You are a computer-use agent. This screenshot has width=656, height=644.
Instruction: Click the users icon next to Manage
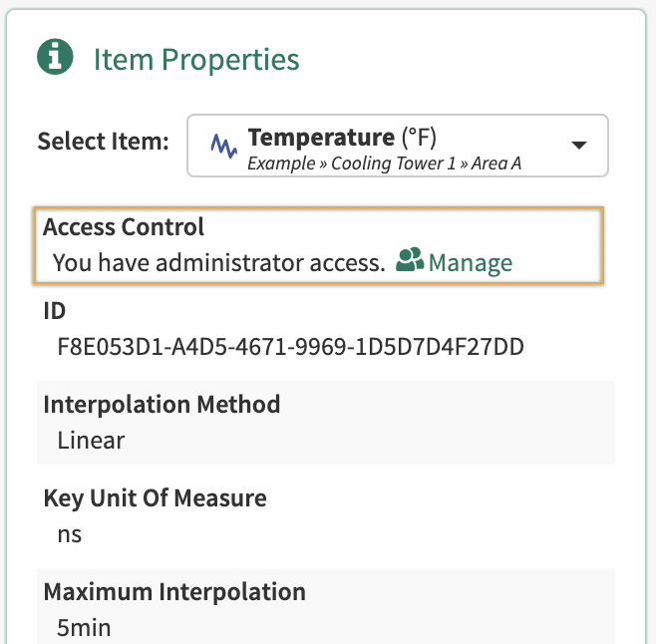410,261
